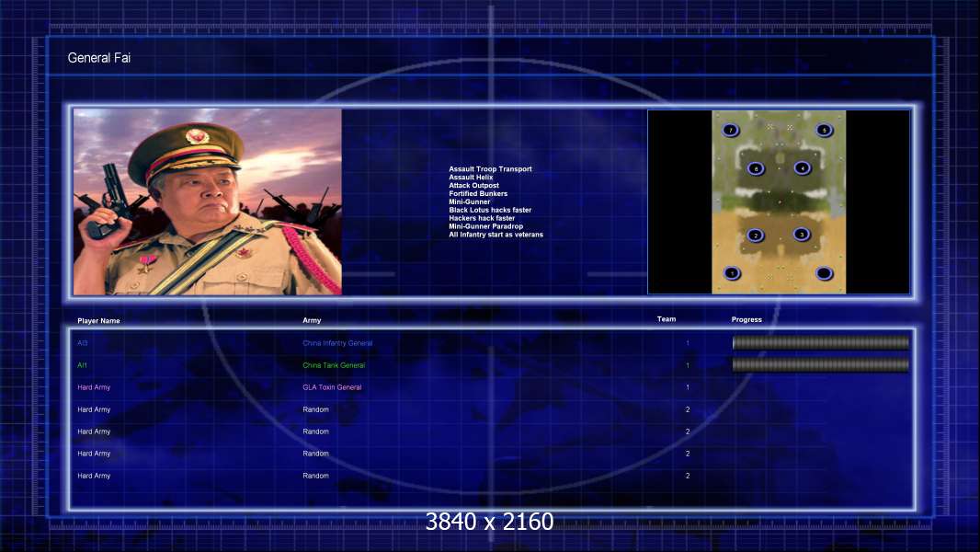980x552 pixels.
Task: Click start position 5 on the map
Action: pos(825,130)
